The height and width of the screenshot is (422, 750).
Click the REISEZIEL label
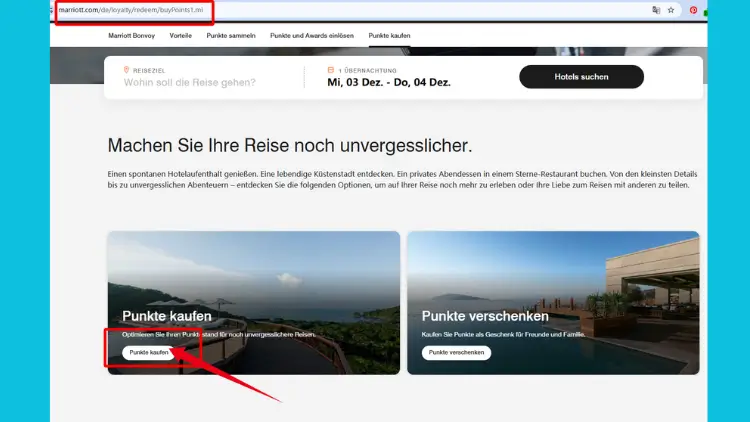[149, 70]
